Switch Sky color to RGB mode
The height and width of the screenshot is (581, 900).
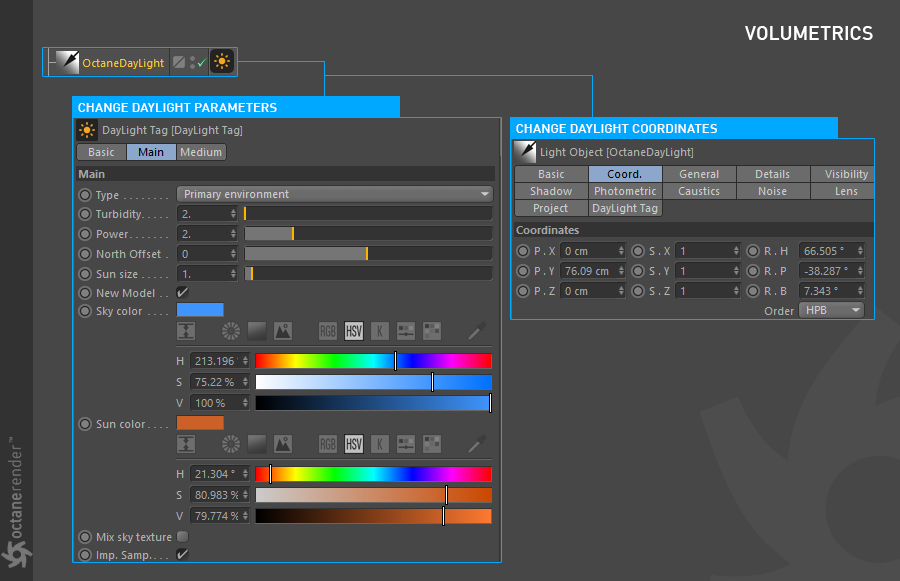328,331
